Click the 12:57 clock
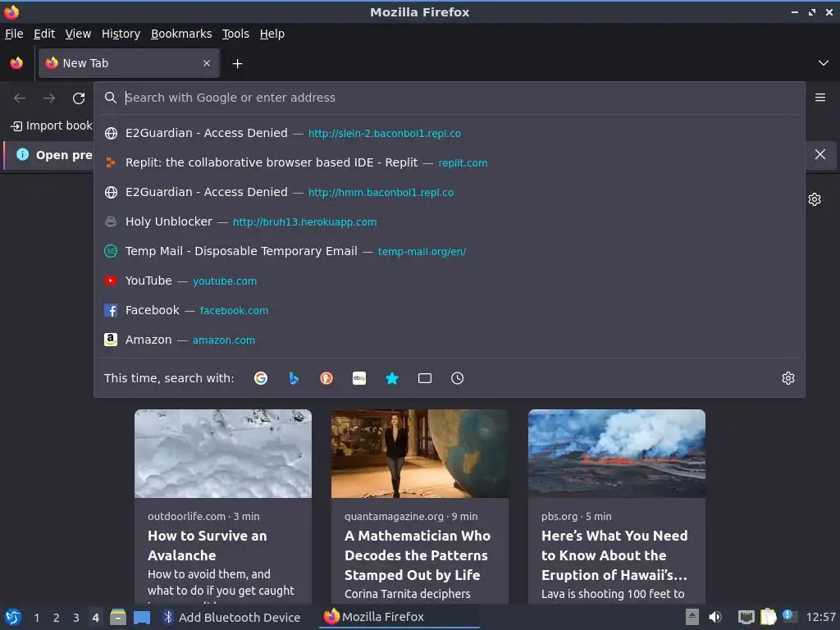Image resolution: width=840 pixels, height=630 pixels. point(820,618)
